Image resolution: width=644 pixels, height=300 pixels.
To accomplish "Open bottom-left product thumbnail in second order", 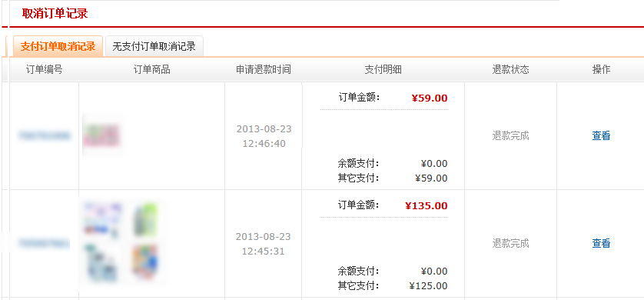I will (x=102, y=263).
